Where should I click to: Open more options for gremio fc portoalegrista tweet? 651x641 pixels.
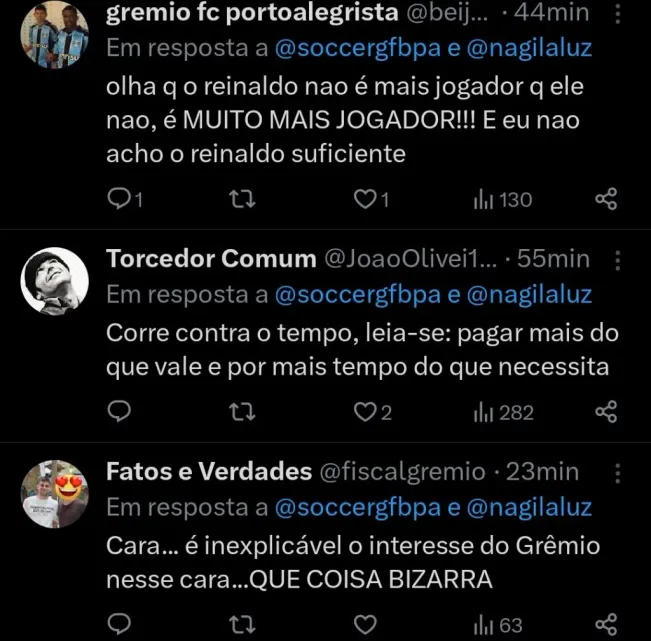point(617,13)
